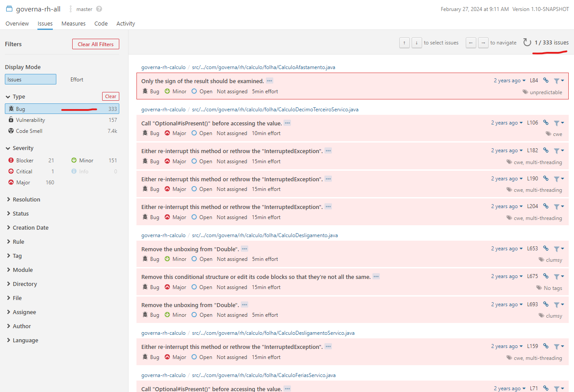The image size is (574, 392).
Task: Open the '2 years ago' dropdown on L182 issue
Action: 507,150
